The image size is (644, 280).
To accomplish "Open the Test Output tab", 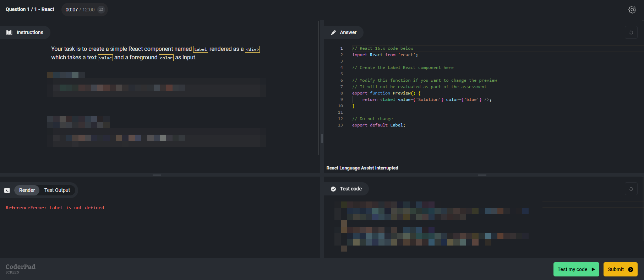I will click(x=57, y=190).
